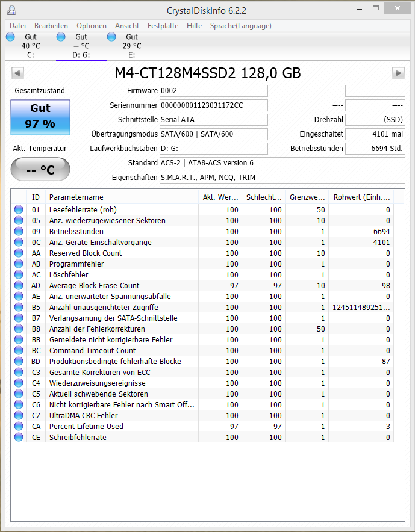
Task: Open the Ansicht menu
Action: (x=127, y=26)
